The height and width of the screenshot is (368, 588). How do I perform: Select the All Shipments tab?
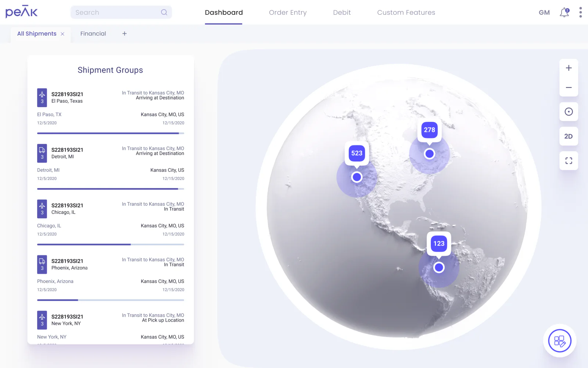[x=37, y=33]
